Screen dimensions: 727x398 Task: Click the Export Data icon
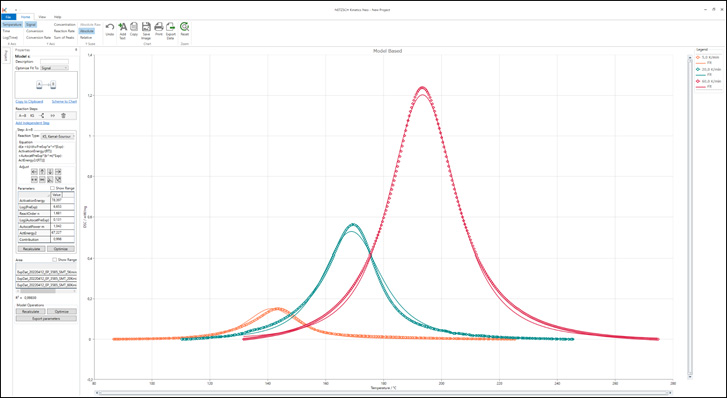170,26
